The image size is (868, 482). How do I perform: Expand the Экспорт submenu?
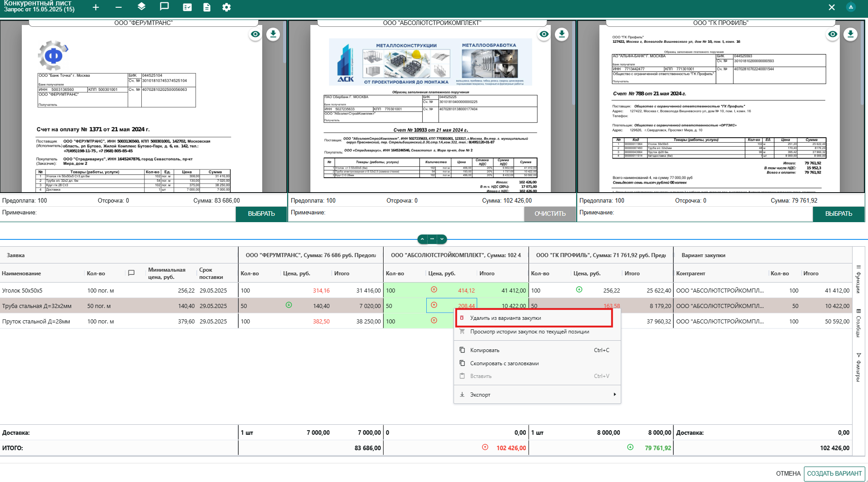(x=537, y=395)
